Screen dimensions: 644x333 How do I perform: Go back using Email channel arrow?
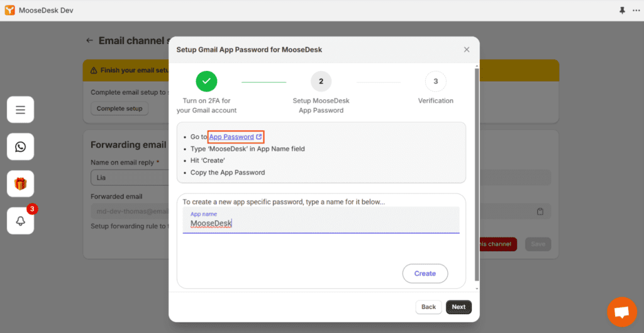point(89,41)
